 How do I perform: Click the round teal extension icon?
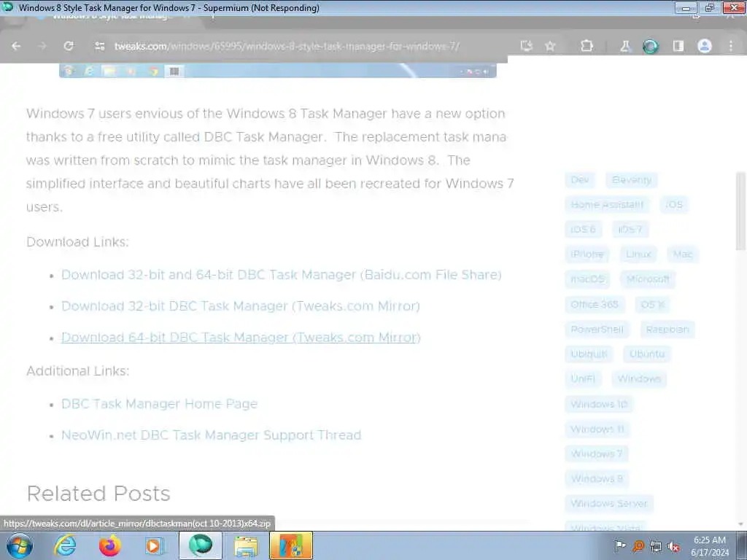pos(651,46)
